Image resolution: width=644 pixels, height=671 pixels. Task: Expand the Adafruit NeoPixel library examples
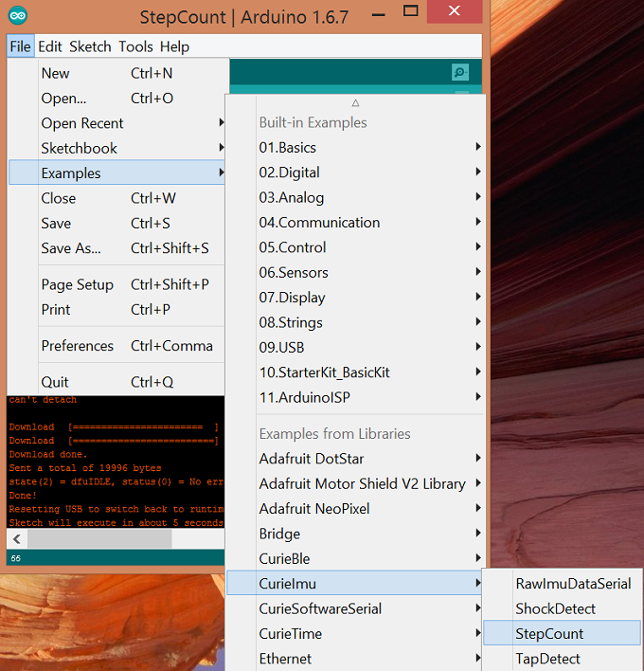[x=356, y=509]
